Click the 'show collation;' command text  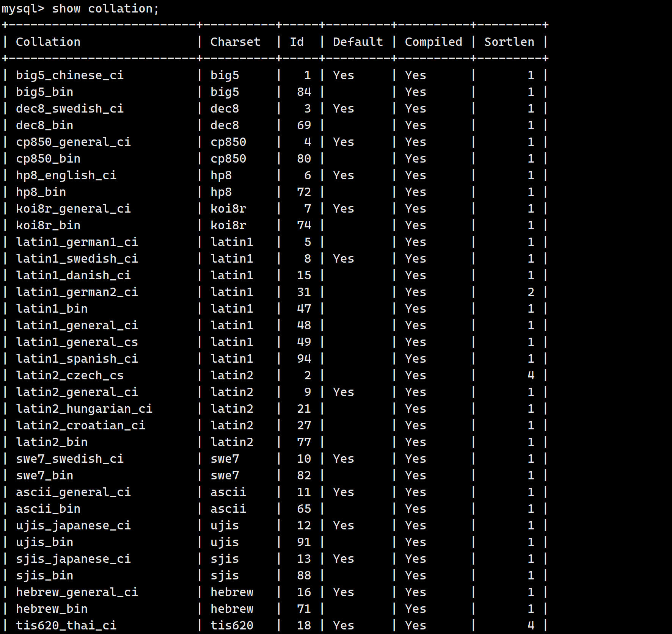pyautogui.click(x=105, y=8)
